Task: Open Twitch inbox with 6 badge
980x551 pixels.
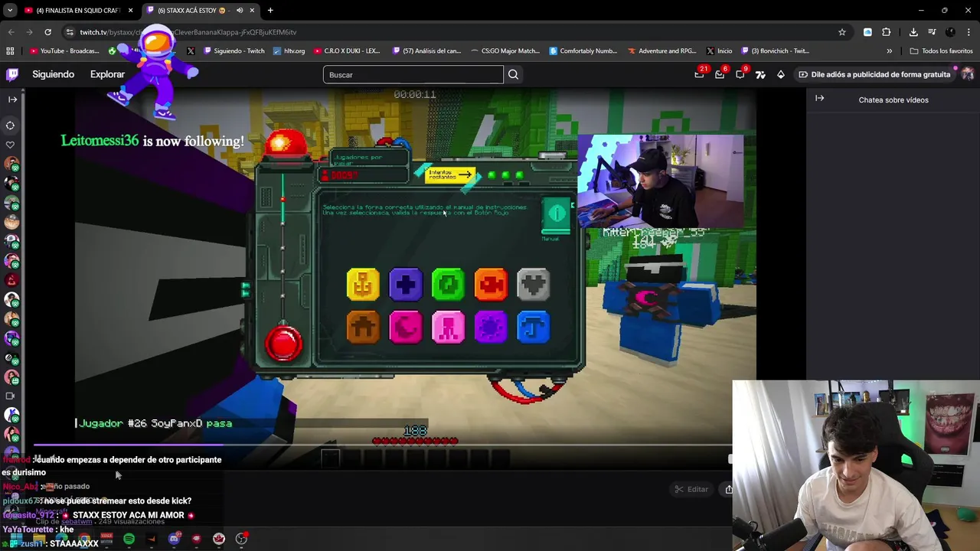Action: (720, 74)
